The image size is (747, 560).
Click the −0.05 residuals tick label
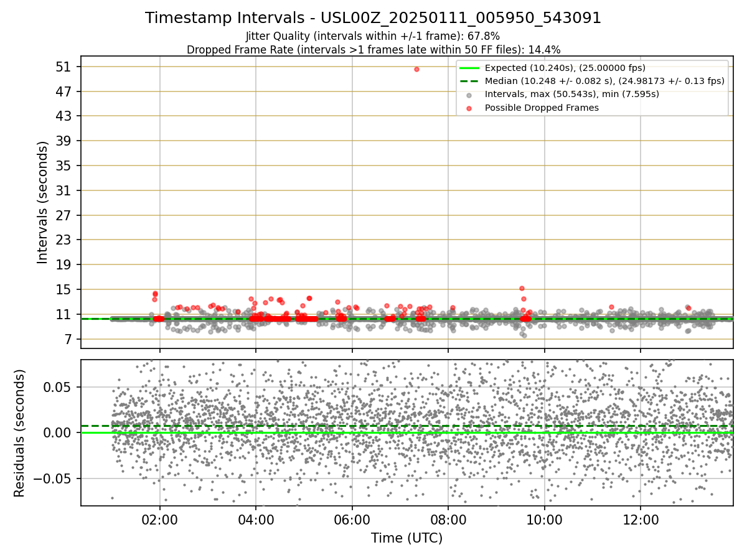pos(53,478)
